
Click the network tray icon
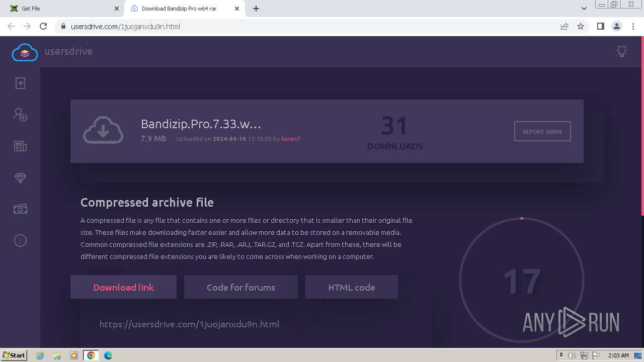pyautogui.click(x=584, y=355)
